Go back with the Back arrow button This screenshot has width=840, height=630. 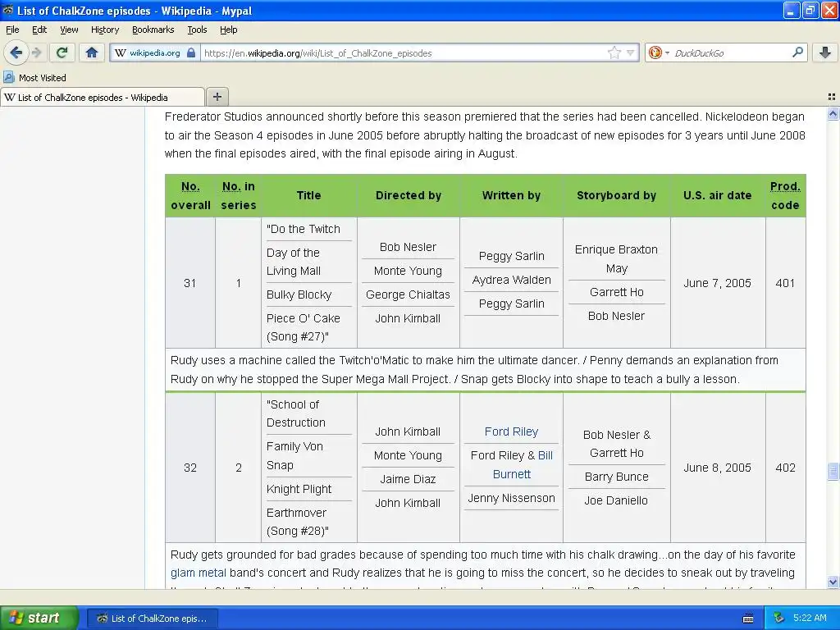click(x=16, y=52)
